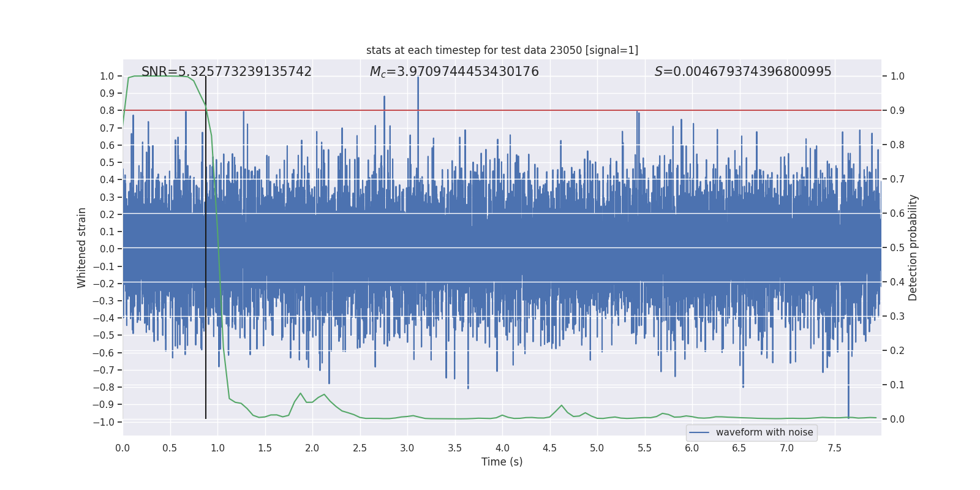Click the -1.0 tick on the left axis
The width and height of the screenshot is (980, 490).
tap(104, 422)
